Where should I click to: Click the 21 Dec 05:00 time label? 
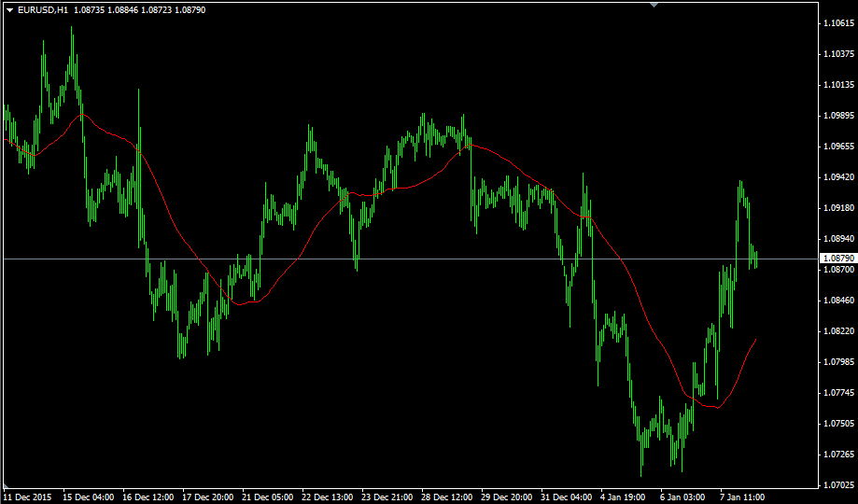(x=268, y=497)
